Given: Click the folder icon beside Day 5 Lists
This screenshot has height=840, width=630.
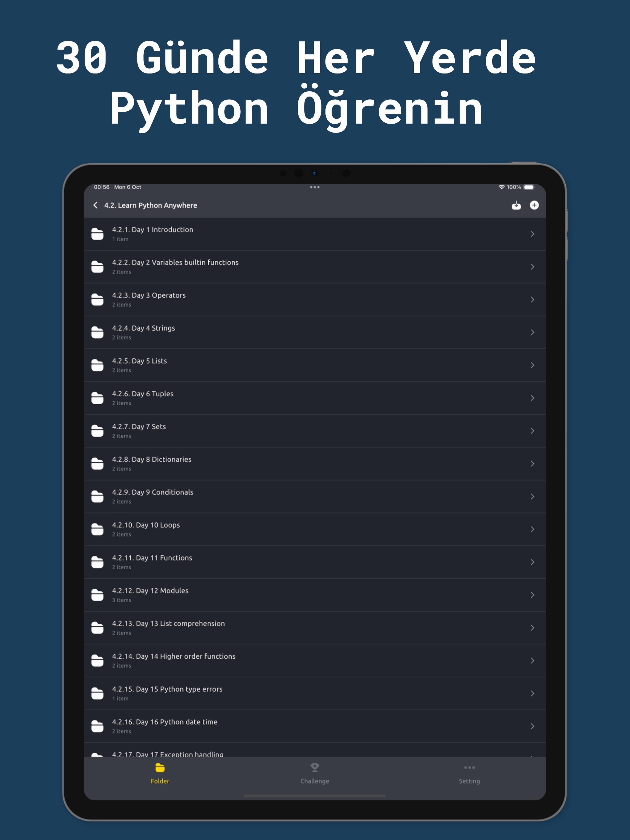Looking at the screenshot, I should tap(97, 365).
